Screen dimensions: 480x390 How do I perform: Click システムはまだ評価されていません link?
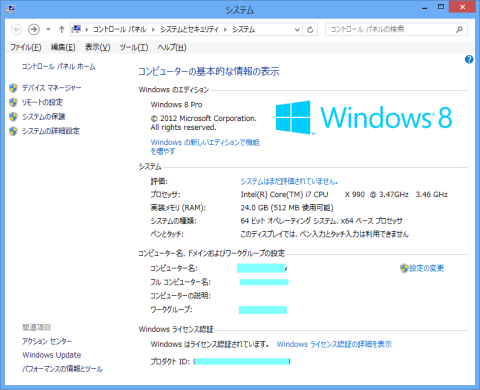tap(289, 181)
